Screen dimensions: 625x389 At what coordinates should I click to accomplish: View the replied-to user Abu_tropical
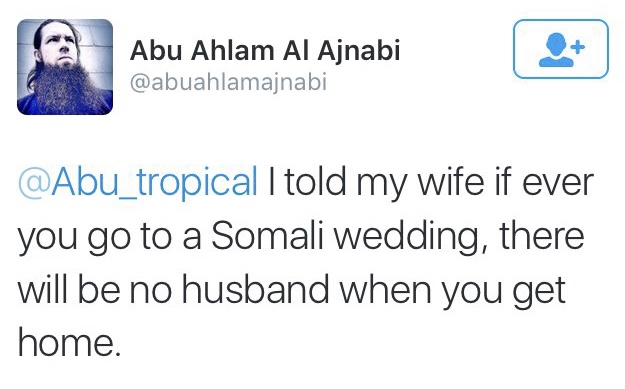(x=138, y=183)
